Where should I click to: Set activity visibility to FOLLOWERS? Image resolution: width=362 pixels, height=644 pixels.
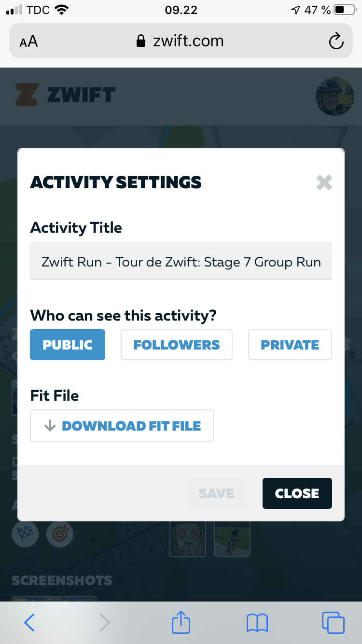coord(176,345)
